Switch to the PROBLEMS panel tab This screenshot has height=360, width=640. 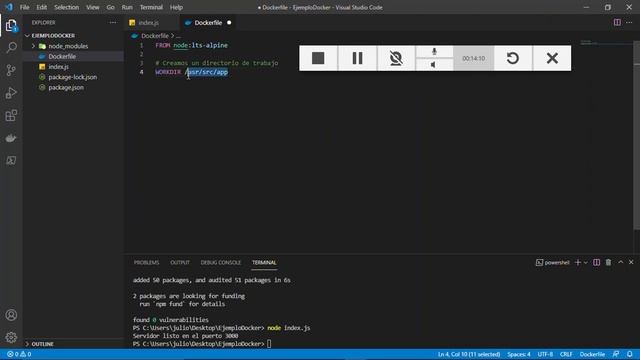click(x=147, y=262)
